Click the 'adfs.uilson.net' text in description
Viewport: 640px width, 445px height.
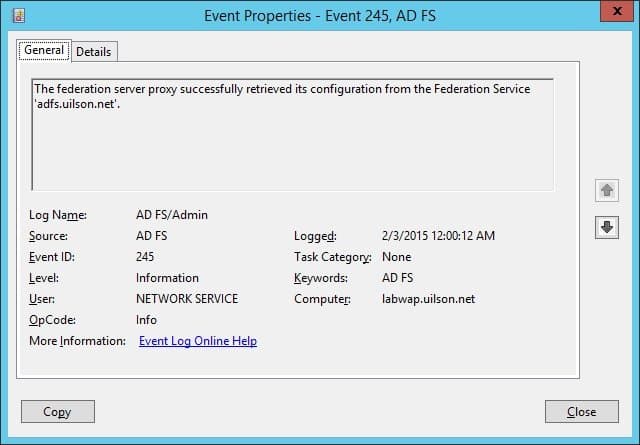tap(77, 104)
